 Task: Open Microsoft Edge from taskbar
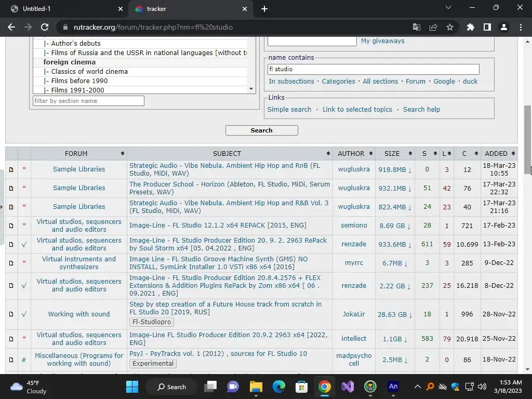pyautogui.click(x=279, y=387)
